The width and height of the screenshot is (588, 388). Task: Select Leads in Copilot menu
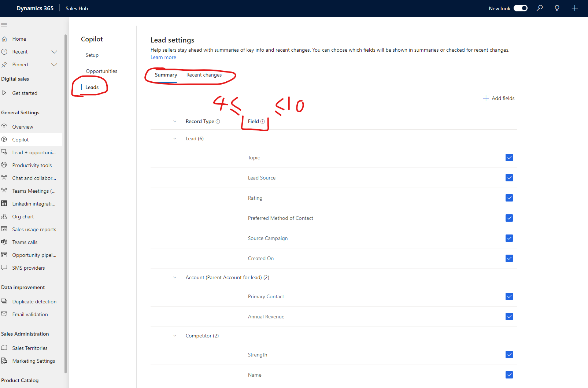(x=92, y=87)
